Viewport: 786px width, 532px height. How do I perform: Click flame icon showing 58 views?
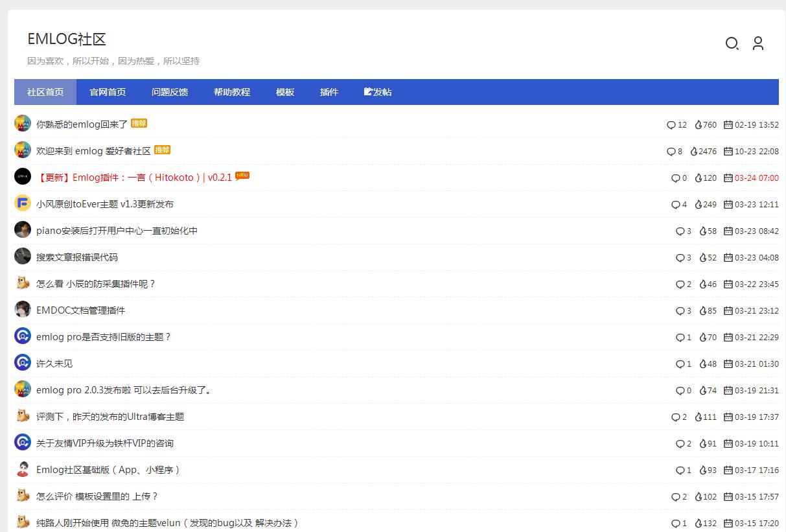(x=703, y=231)
